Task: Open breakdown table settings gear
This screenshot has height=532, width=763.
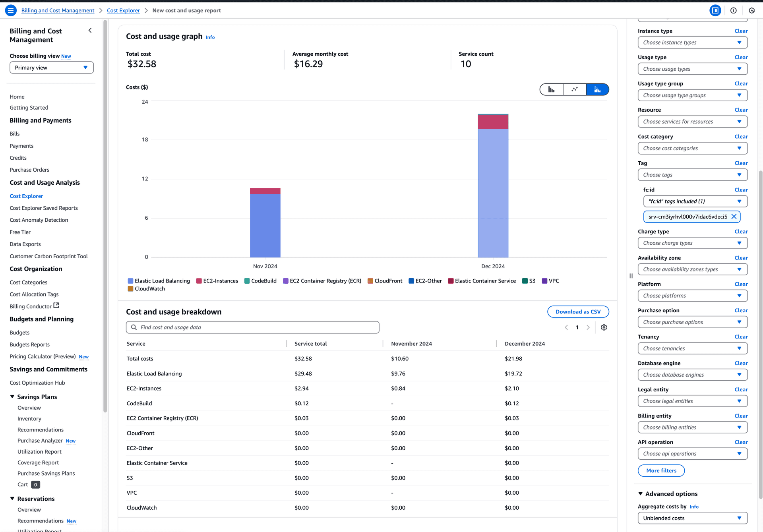Action: tap(604, 327)
